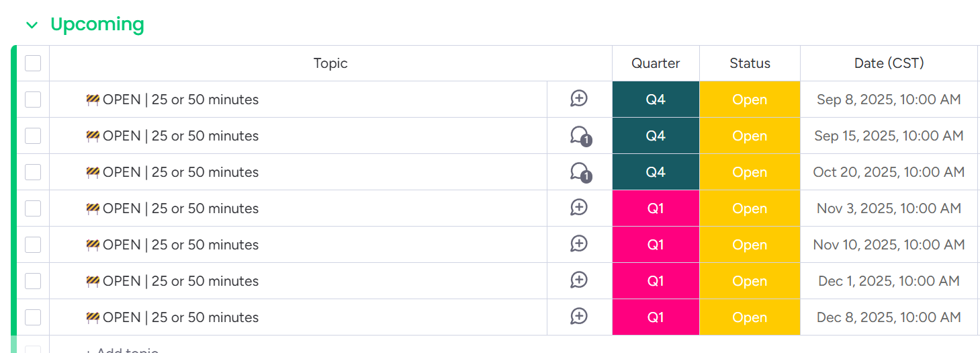This screenshot has height=353, width=980.
Task: Add an update to Nov 3 topic
Action: click(579, 208)
